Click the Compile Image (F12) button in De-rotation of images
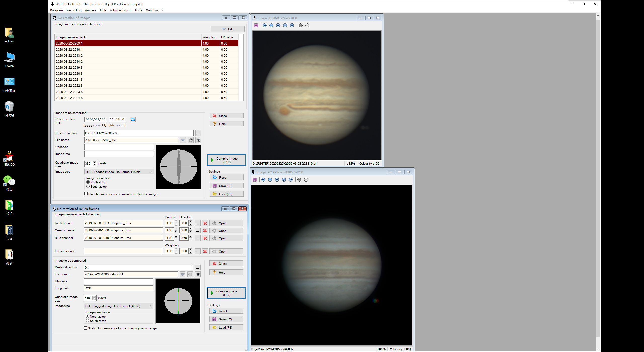The height and width of the screenshot is (352, 644). pos(225,160)
